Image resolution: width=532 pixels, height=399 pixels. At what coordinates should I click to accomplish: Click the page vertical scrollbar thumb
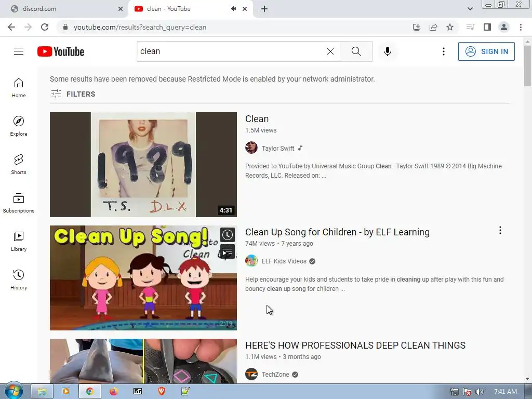[x=527, y=65]
